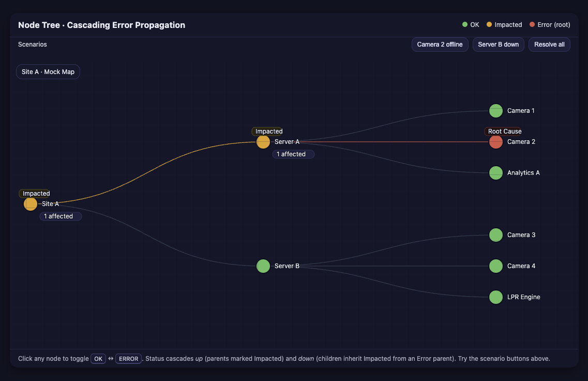Click the Site A node circle
The height and width of the screenshot is (381, 588).
tap(30, 203)
